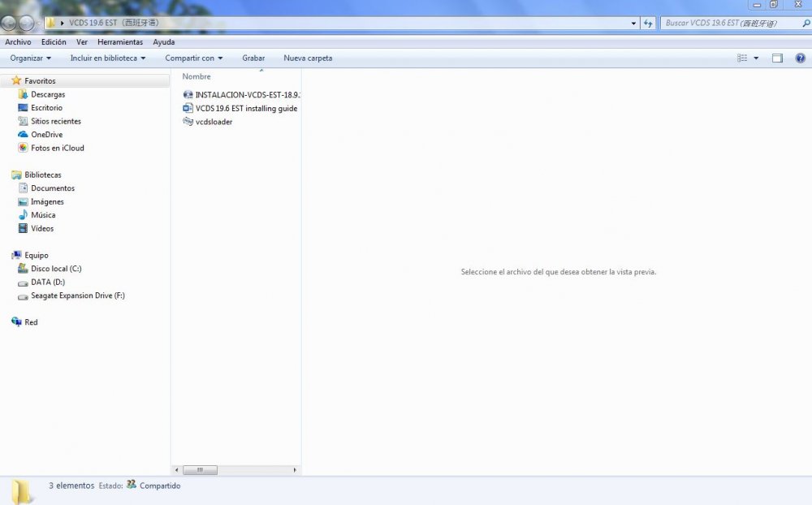Click the Red network icon
The width and height of the screenshot is (812, 505).
click(x=16, y=322)
